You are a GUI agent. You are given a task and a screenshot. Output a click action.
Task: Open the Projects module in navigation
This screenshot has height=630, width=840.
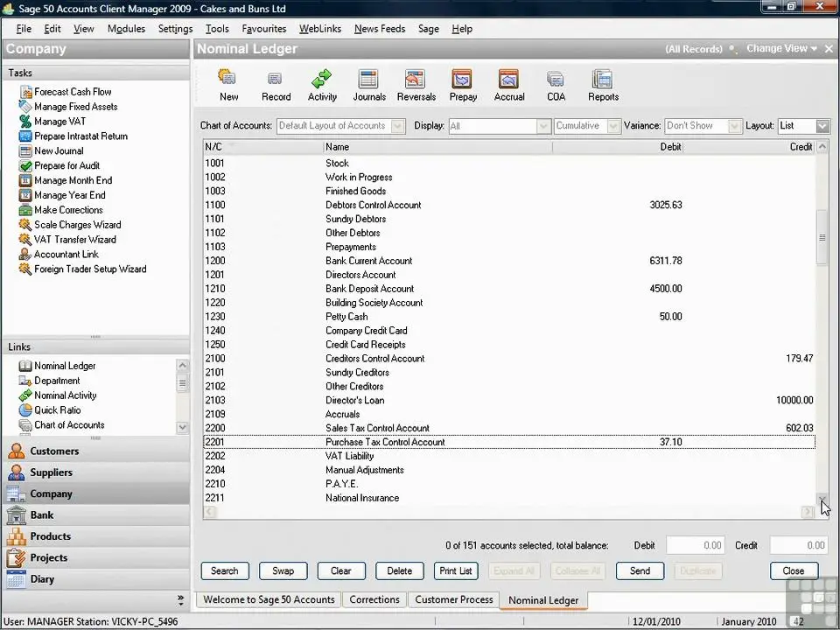pos(96,557)
